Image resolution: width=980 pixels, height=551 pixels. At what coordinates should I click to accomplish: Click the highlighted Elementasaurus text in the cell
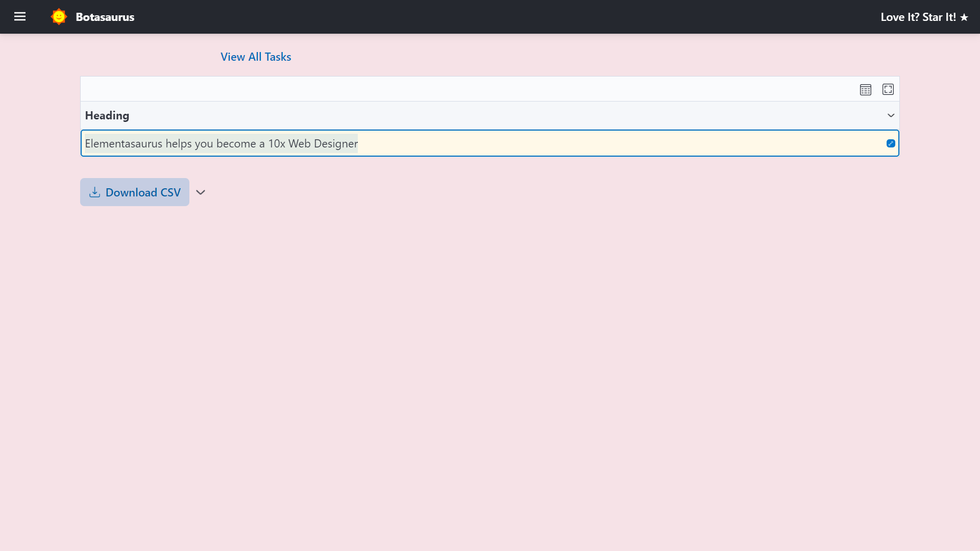pos(220,143)
